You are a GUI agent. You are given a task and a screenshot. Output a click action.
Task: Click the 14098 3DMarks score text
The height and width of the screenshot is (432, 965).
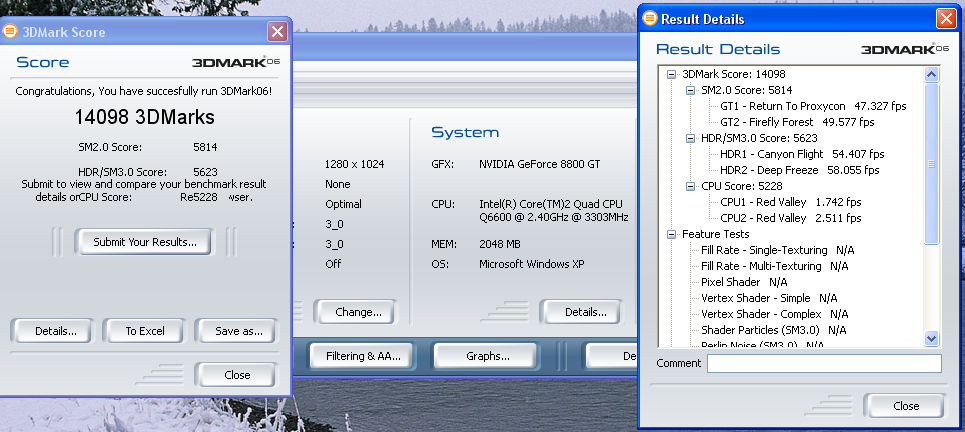[144, 117]
